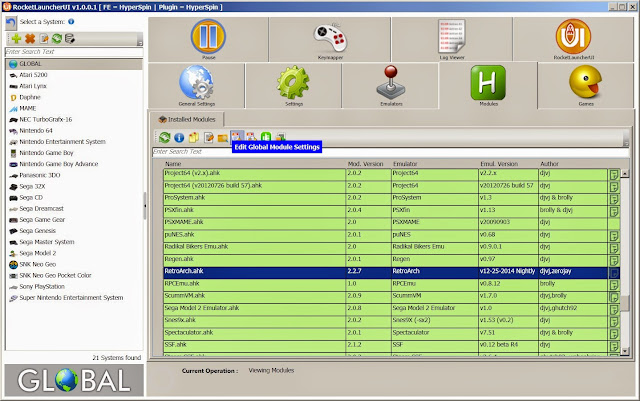The height and width of the screenshot is (401, 640).
Task: Focus the modules Enter Search Text field
Action: [x=390, y=151]
